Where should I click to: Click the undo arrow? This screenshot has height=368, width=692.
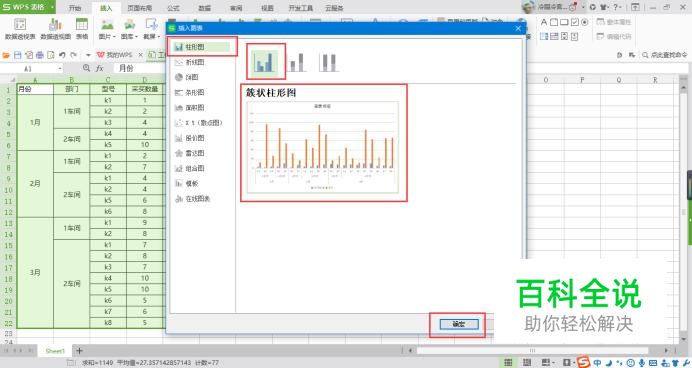(62, 55)
